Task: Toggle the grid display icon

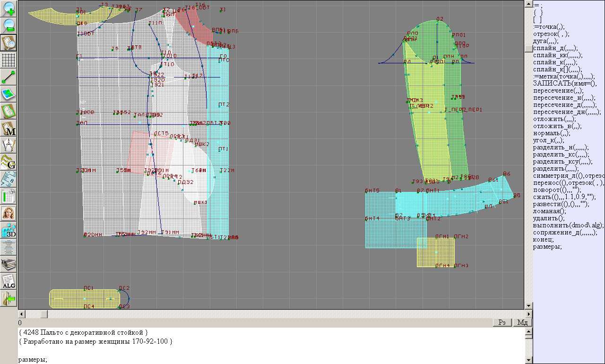Action: [x=9, y=60]
